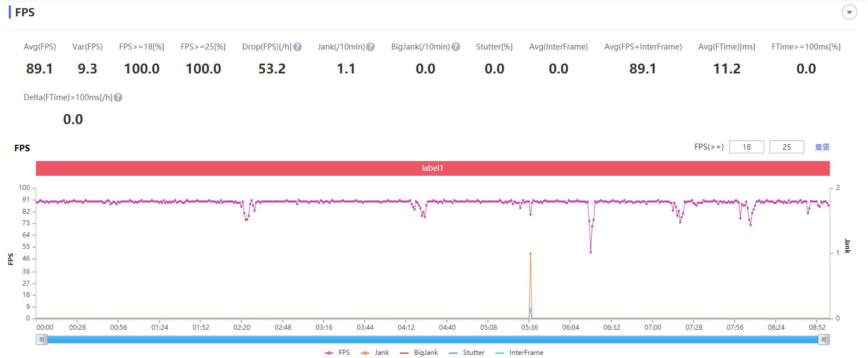This screenshot has width=868, height=358.
Task: Click the FPS section title at top
Action: pos(24,12)
